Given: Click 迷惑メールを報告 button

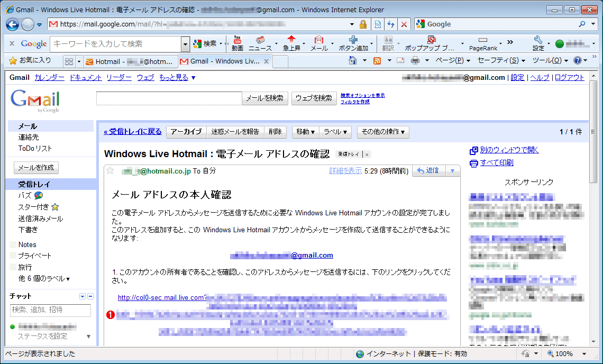Looking at the screenshot, I should 235,132.
